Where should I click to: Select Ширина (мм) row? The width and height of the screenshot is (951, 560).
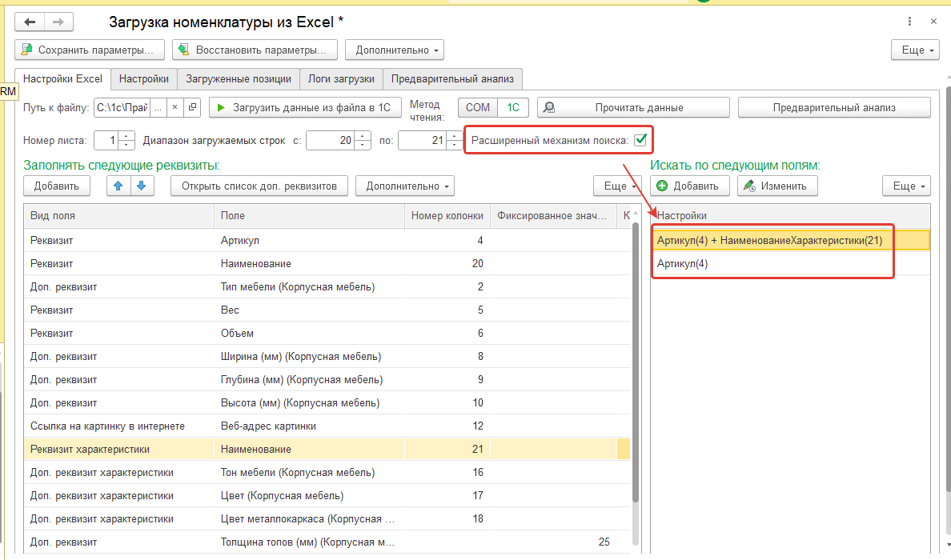tap(327, 356)
